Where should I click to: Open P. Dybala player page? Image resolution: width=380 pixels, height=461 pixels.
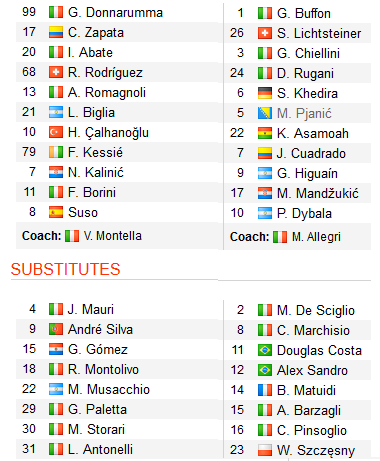(304, 213)
